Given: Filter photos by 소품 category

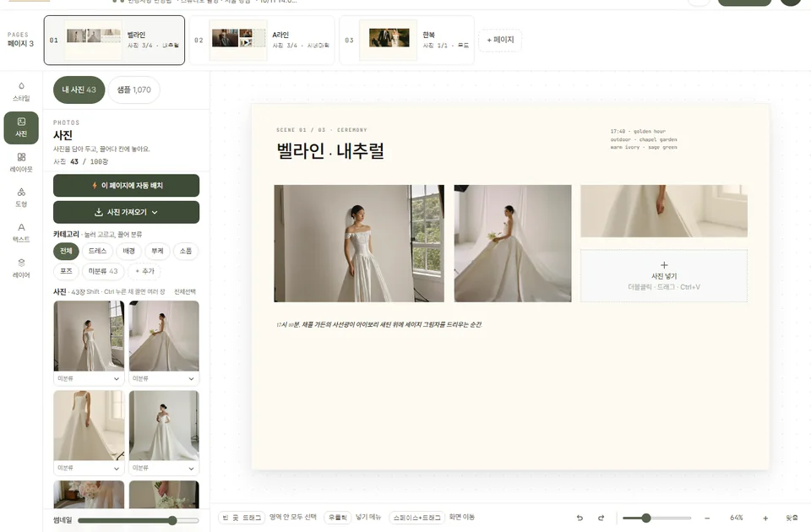Looking at the screenshot, I should [186, 251].
